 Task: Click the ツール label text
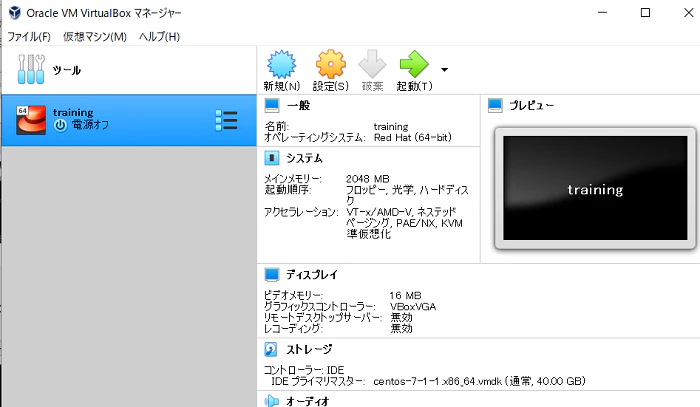(x=67, y=70)
